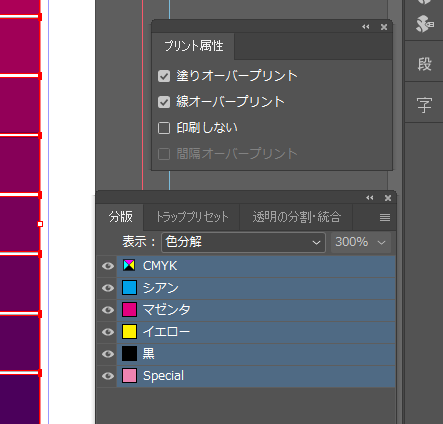Uncheck 塗りオーバープリント checkbox

pyautogui.click(x=164, y=76)
